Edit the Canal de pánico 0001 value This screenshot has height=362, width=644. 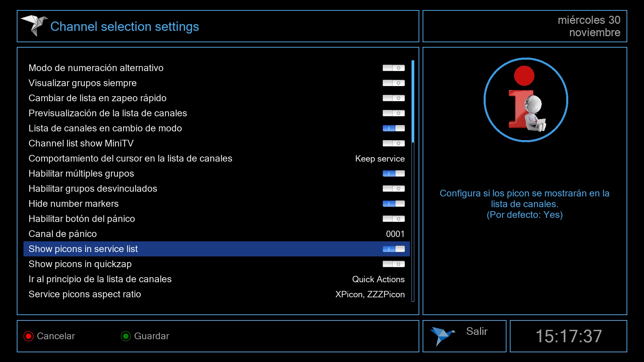pos(395,234)
